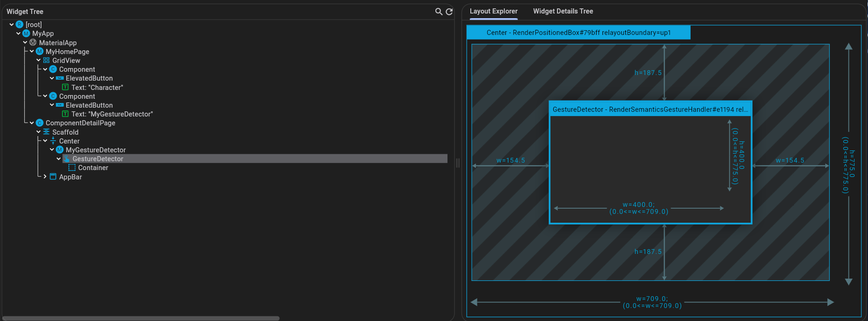Click the top h=187.5 padding label
868x321 pixels.
[648, 73]
